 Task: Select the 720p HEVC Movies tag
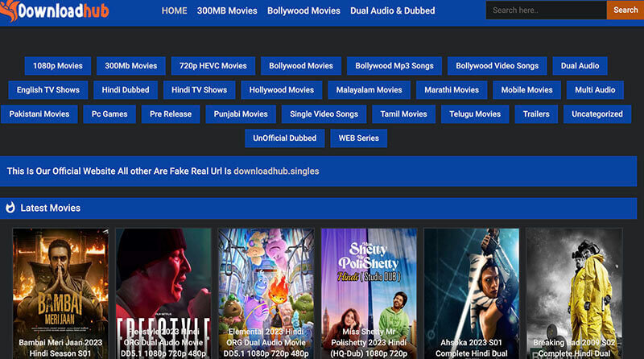pos(213,66)
